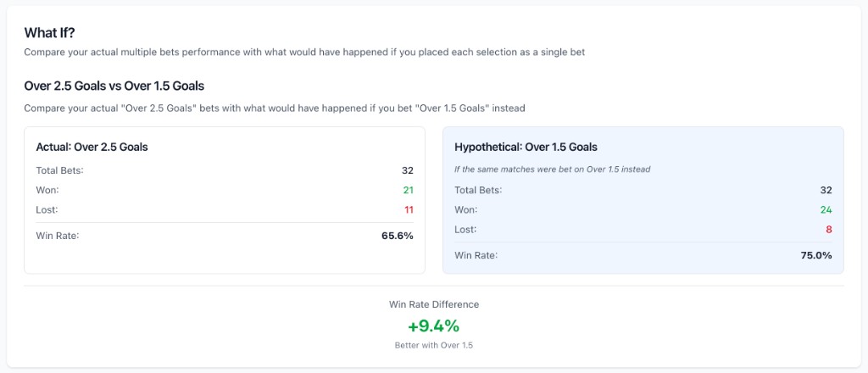Click the green +9.4% difference figure
Image resolution: width=868 pixels, height=373 pixels.
pyautogui.click(x=433, y=326)
